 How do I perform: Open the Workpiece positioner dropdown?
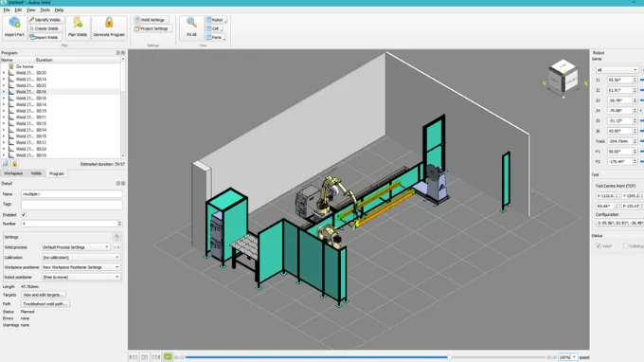pos(80,267)
